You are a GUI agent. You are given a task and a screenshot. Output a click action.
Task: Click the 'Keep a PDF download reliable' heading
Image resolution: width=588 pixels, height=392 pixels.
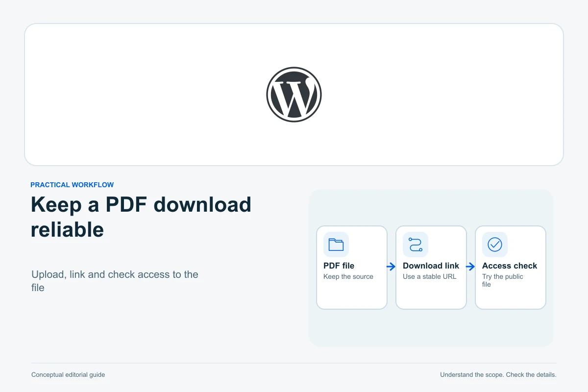(141, 217)
